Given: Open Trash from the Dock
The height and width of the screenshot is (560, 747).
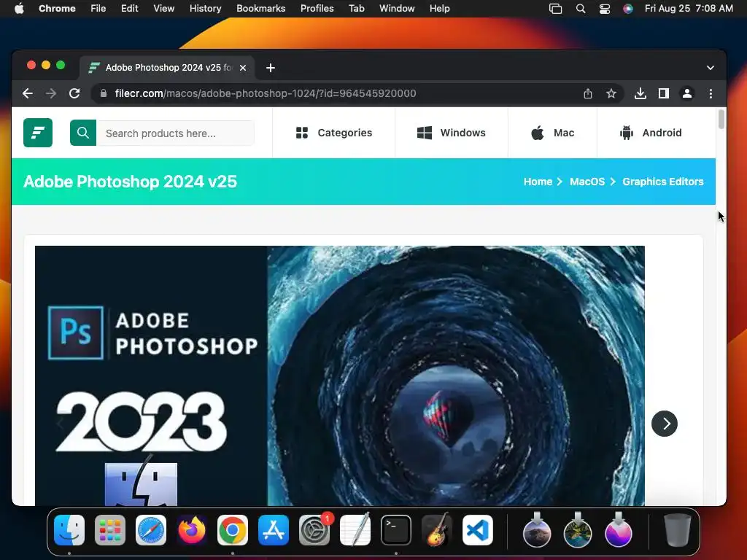Looking at the screenshot, I should click(678, 530).
